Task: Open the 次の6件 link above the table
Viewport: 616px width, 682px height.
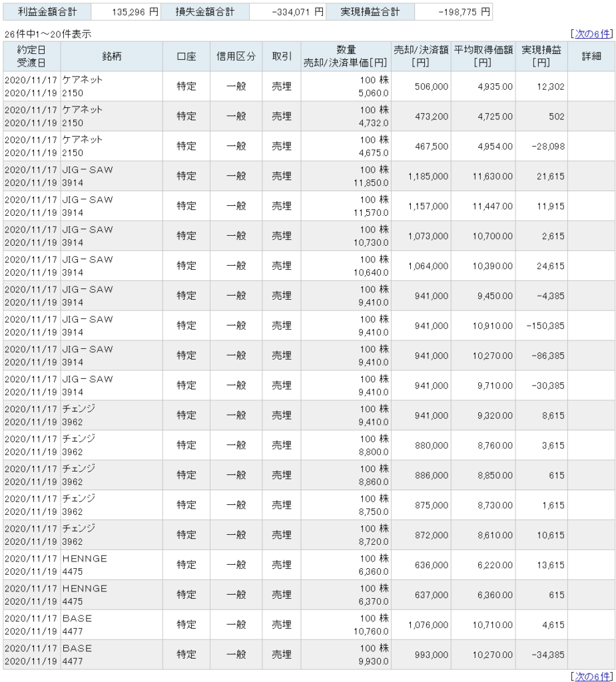Action: click(x=593, y=34)
